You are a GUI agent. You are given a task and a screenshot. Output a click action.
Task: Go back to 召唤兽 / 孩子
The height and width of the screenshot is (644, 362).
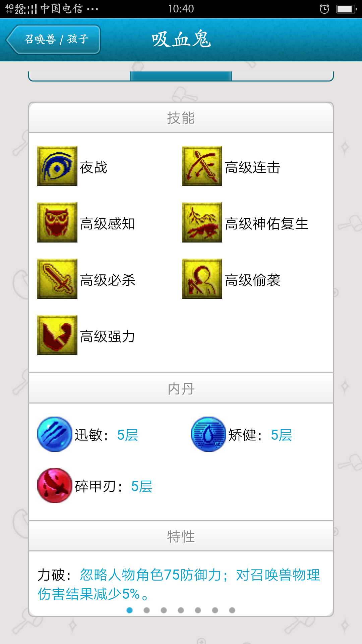point(53,40)
